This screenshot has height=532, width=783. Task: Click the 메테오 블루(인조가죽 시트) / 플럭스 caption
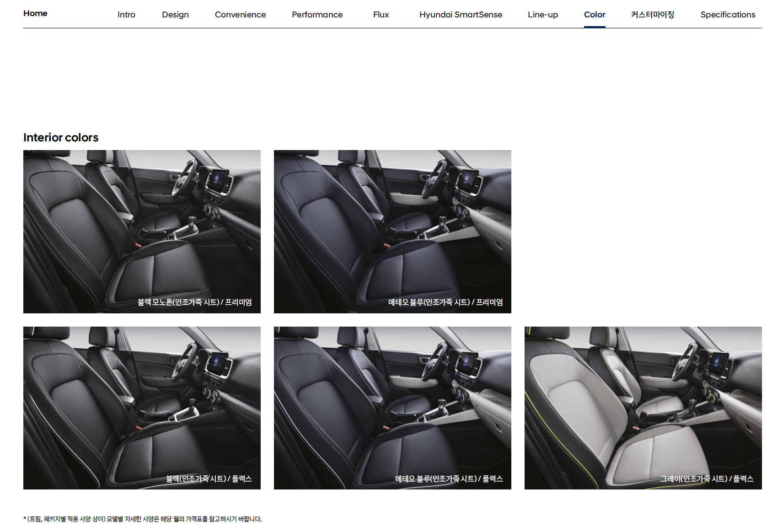pyautogui.click(x=449, y=479)
